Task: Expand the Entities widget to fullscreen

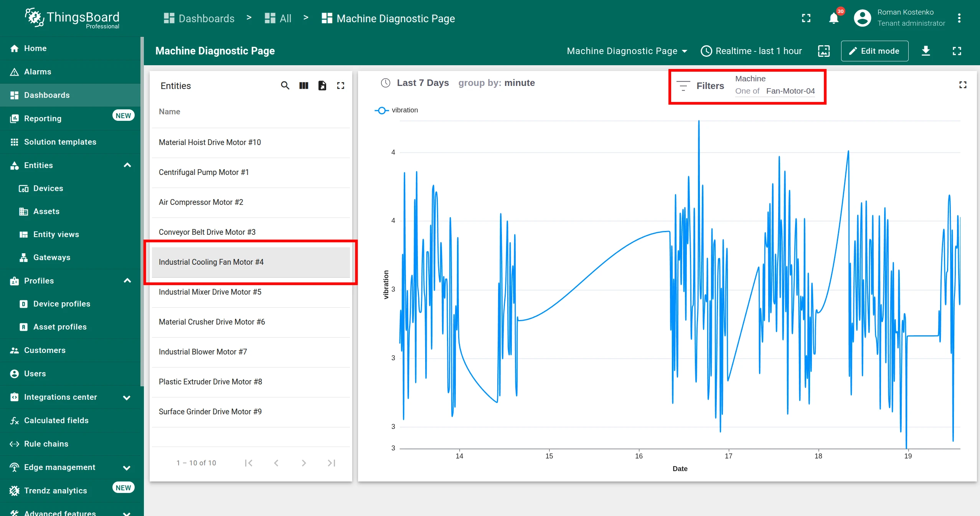Action: 341,86
